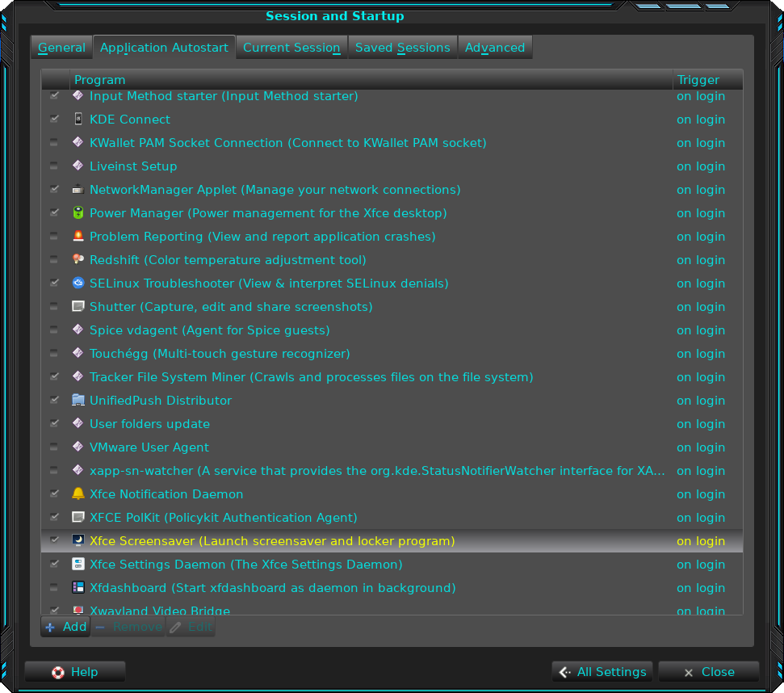Click on login trigger for Spice vdagent

click(701, 330)
